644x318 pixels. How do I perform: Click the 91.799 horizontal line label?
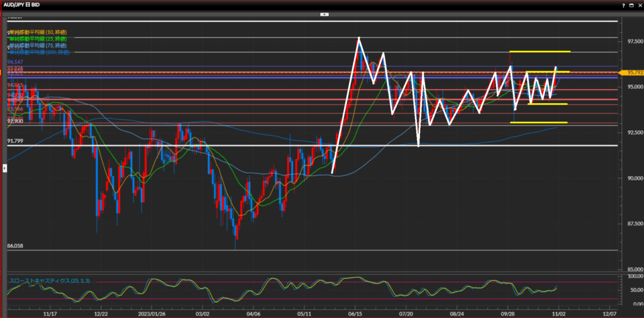(x=16, y=142)
